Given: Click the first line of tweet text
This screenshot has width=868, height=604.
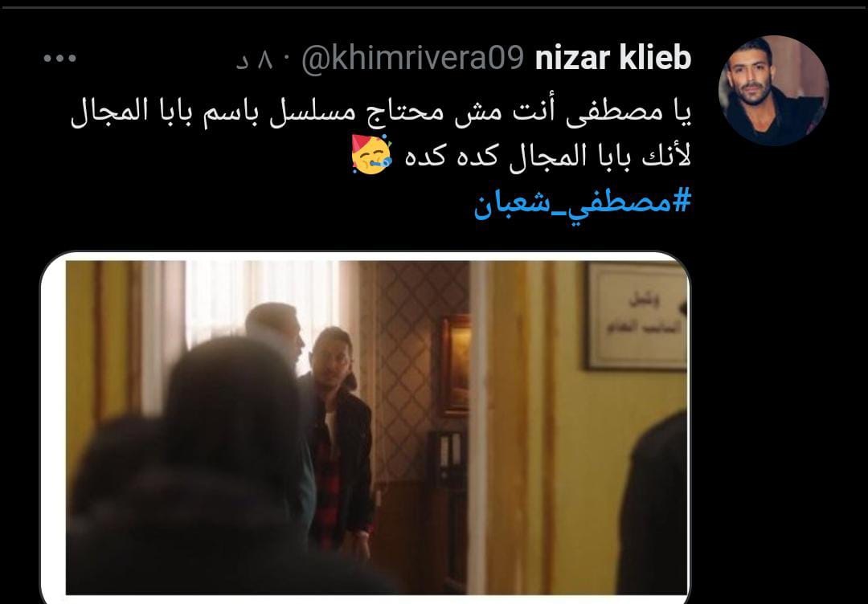Looking at the screenshot, I should click(381, 112).
